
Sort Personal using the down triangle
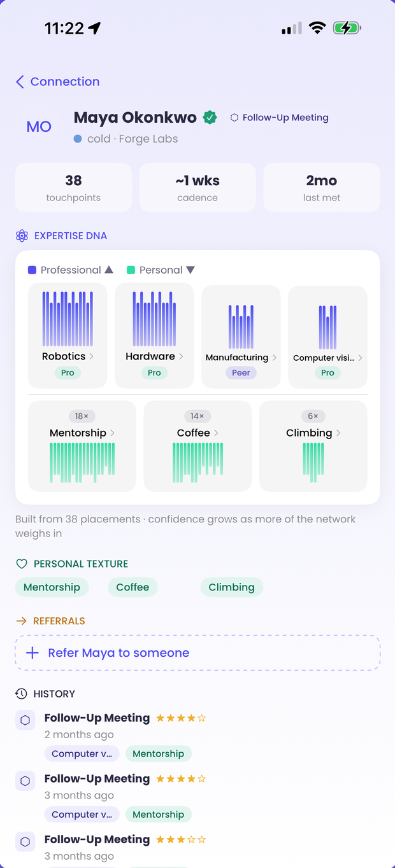[190, 270]
